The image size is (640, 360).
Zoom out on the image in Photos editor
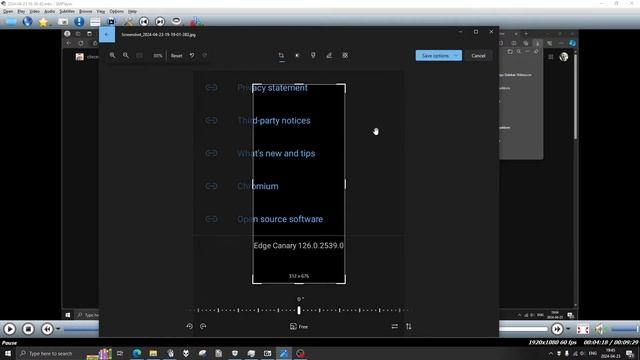(126, 56)
